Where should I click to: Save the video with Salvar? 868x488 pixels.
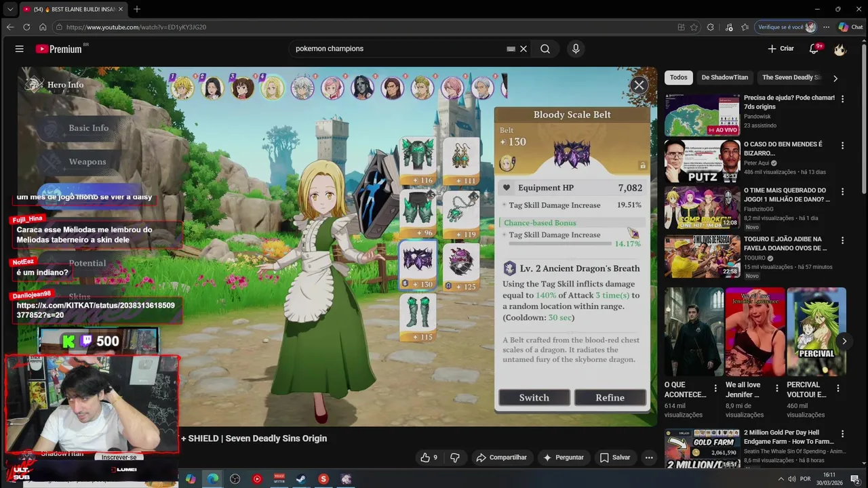click(x=615, y=457)
